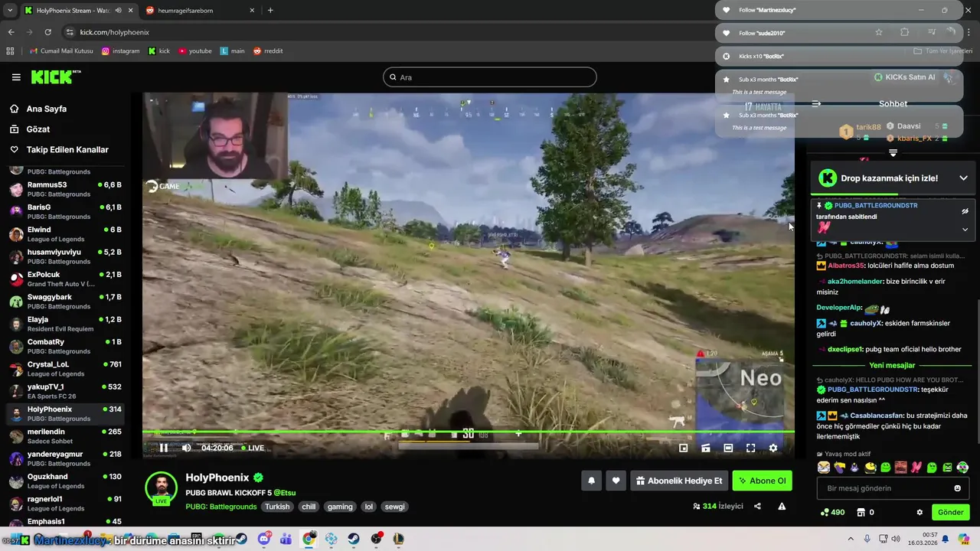
Task: Open the PUBG: Battlegrounds category link
Action: tap(220, 507)
